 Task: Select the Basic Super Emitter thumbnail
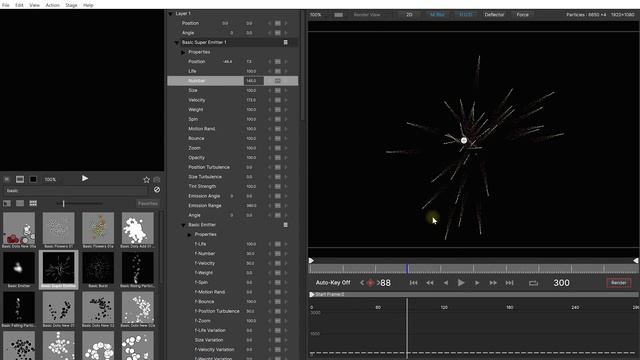tap(58, 270)
